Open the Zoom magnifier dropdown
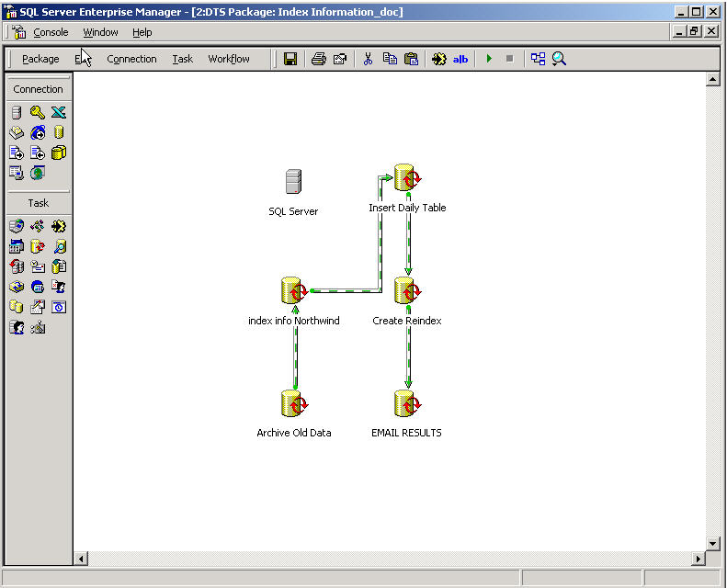This screenshot has width=727, height=588. point(559,59)
